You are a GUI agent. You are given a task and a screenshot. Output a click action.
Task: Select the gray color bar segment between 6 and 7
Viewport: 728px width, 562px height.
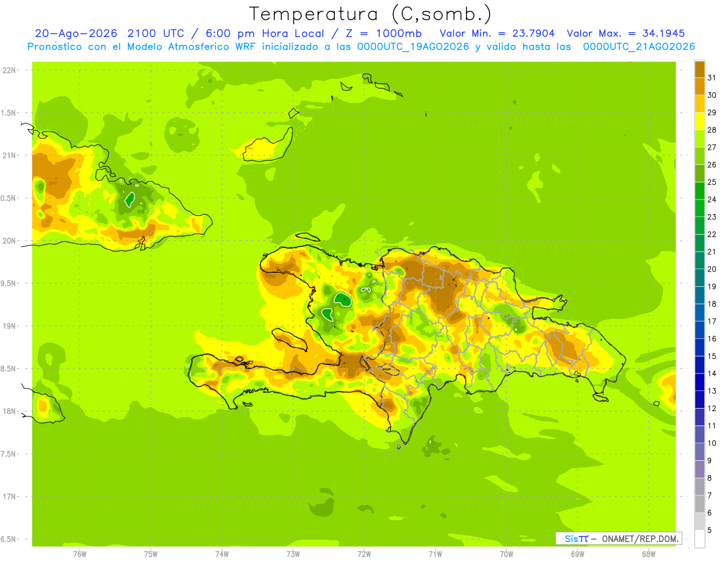(699, 504)
